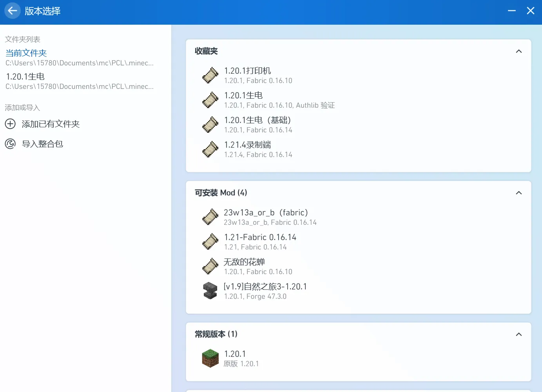542x392 pixels.
Task: Open 导入整合包 to import a modpack
Action: pos(42,144)
